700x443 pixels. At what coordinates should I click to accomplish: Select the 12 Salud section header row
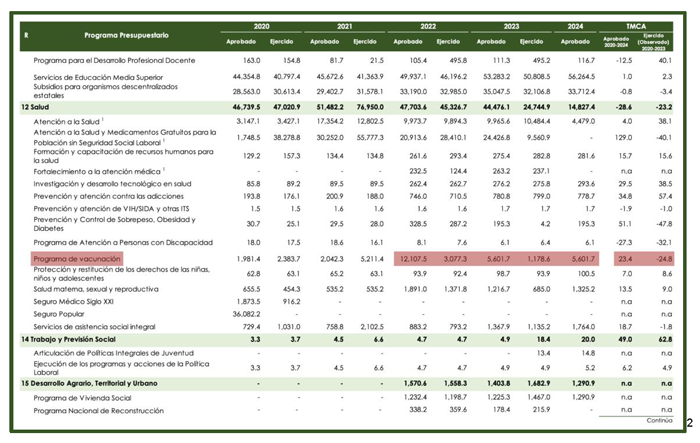(40, 104)
